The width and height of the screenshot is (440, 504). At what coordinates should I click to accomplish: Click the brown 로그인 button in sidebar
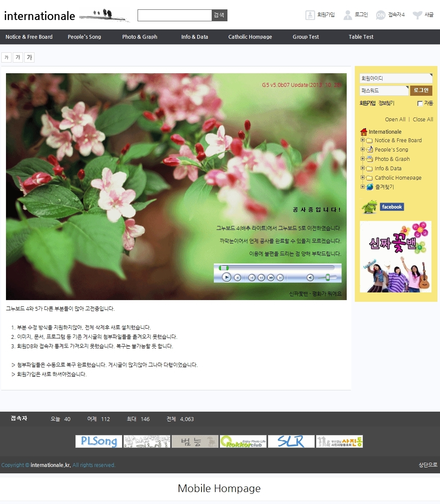point(421,90)
